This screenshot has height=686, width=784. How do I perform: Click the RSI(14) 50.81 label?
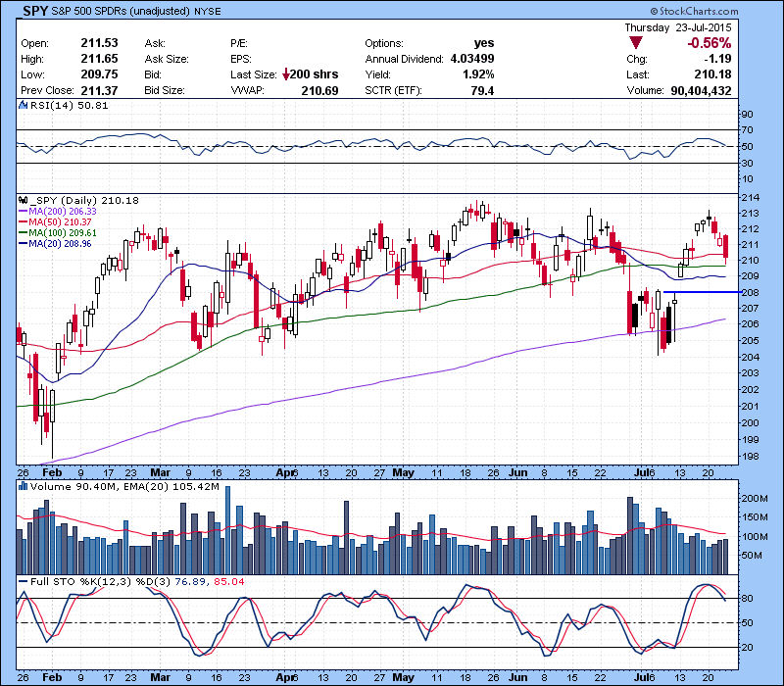click(69, 105)
